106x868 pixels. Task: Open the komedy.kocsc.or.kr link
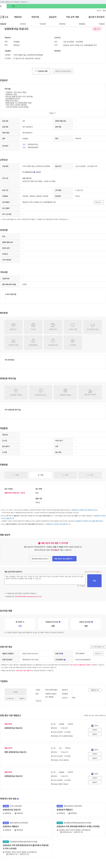pyautogui.click(x=28, y=596)
